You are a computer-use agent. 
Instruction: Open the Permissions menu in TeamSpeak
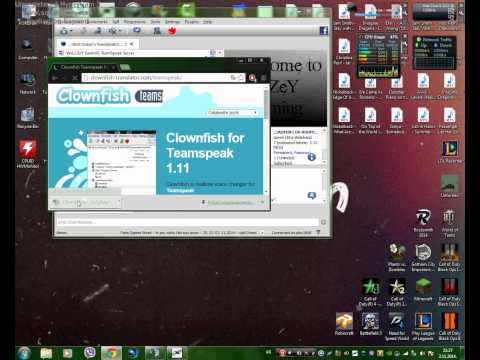[135, 22]
